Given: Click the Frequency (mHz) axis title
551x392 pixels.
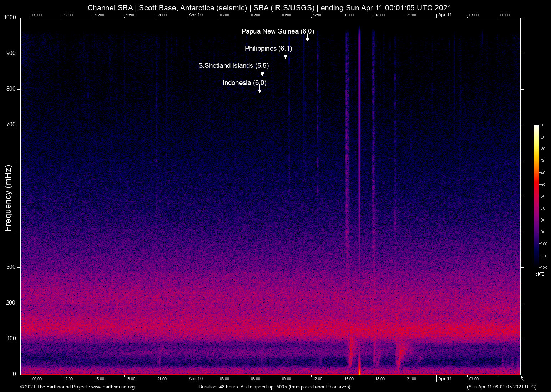Looking at the screenshot, I should (x=8, y=198).
